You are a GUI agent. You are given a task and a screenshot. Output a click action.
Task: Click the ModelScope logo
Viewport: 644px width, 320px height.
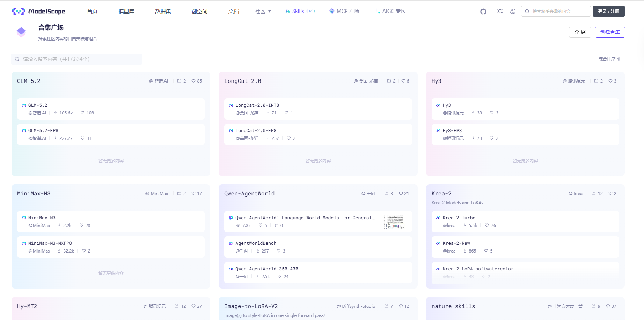click(x=38, y=11)
